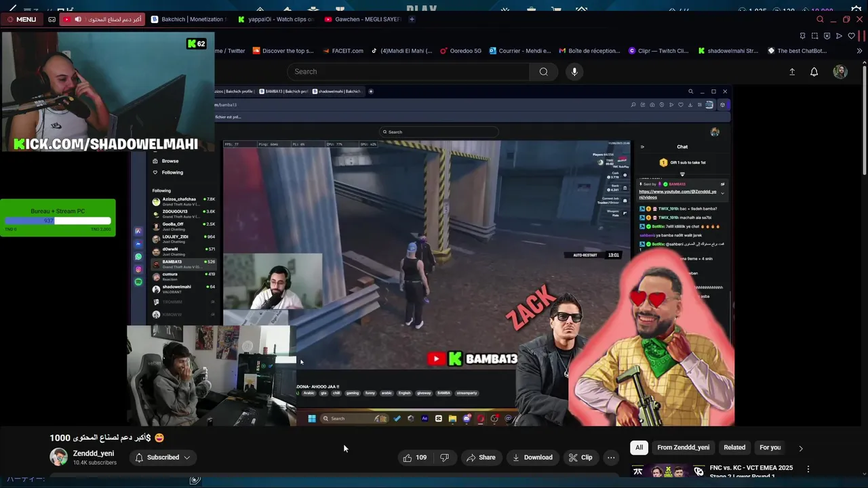The width and height of the screenshot is (868, 488).
Task: Open the Zenddd_yeni channel name link
Action: pos(94,453)
